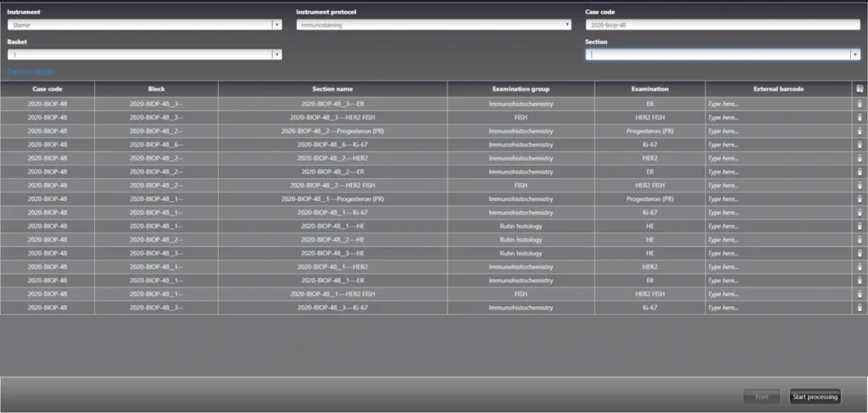The image size is (868, 413).
Task: Sort by Examination group column header
Action: tap(521, 88)
